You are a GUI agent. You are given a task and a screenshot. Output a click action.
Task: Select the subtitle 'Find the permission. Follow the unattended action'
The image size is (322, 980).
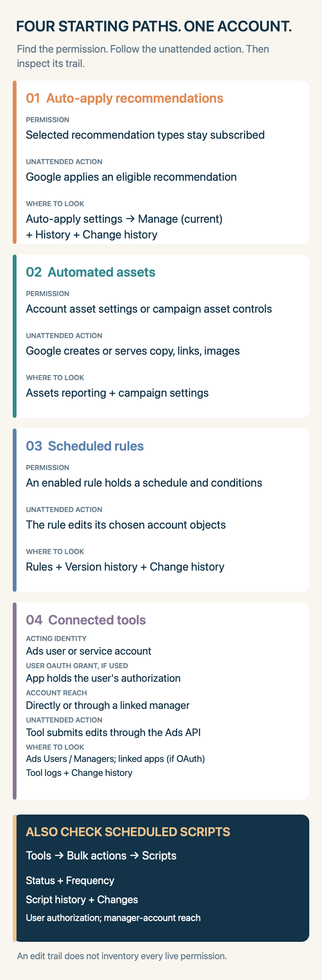pos(130,49)
